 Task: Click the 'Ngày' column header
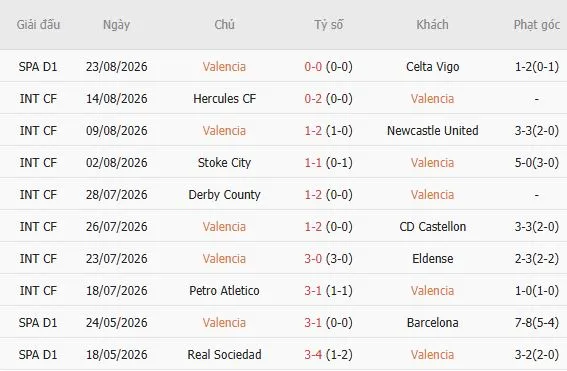coord(116,25)
